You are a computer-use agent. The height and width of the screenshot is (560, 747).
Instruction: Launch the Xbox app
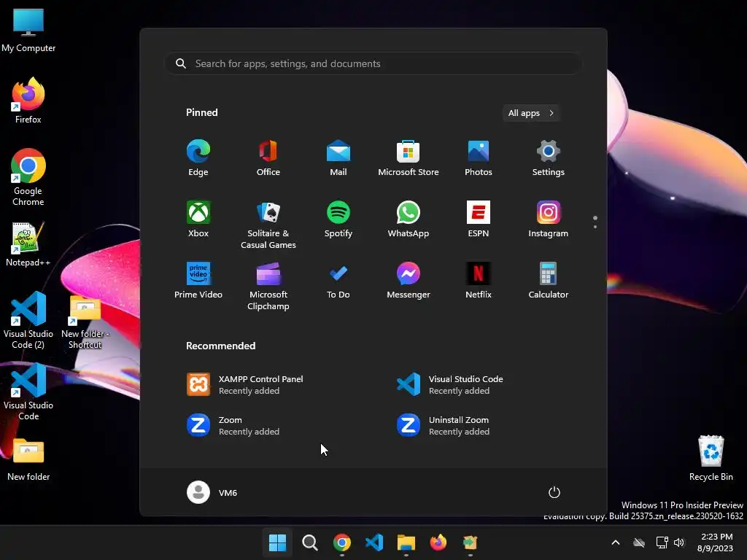click(198, 219)
